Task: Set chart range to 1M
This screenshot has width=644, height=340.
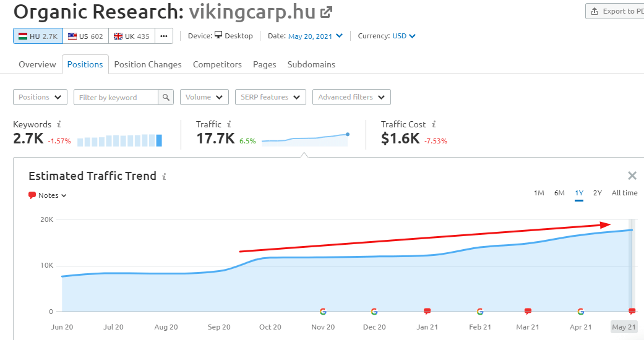Action: 539,193
